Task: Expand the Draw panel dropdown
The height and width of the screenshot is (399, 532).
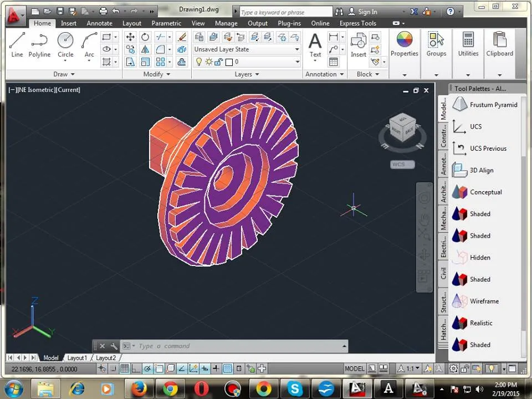Action: 64,74
